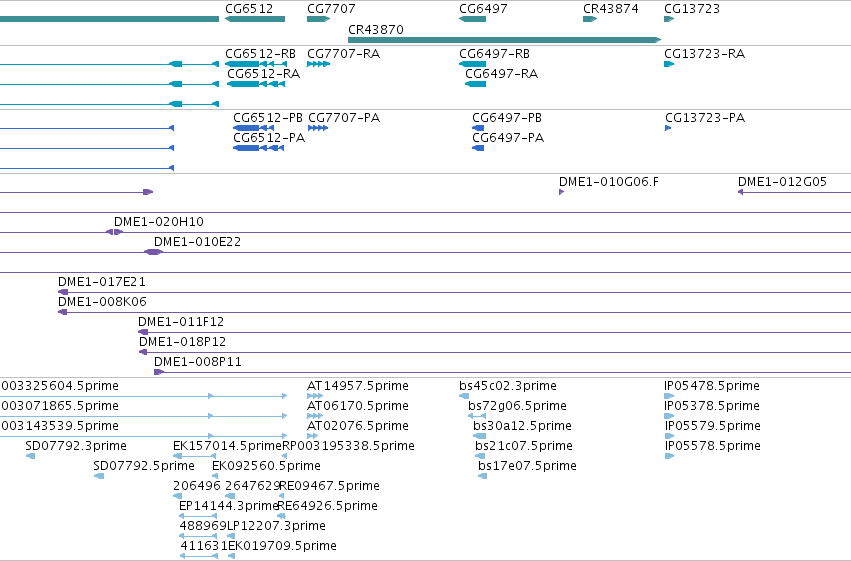Click the CG6512 gene bar glyph
Screen dimensions: 851x561
[255, 19]
